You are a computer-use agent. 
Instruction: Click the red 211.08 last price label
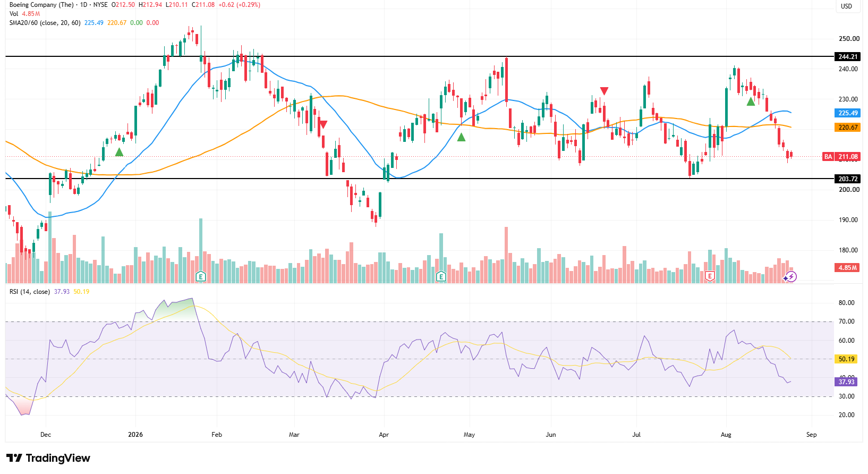pyautogui.click(x=848, y=157)
